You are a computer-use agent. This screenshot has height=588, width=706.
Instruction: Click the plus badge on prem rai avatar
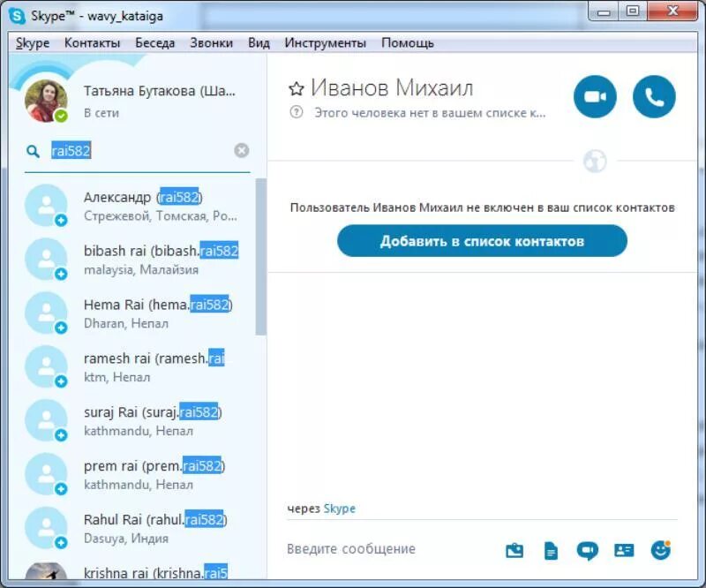coord(61,488)
